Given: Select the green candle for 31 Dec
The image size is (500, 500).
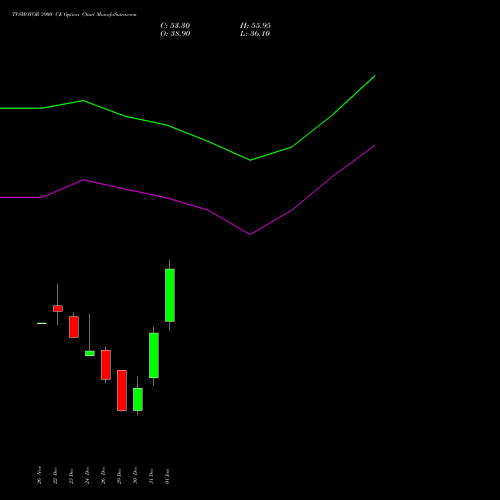Looking at the screenshot, I should click(154, 355).
